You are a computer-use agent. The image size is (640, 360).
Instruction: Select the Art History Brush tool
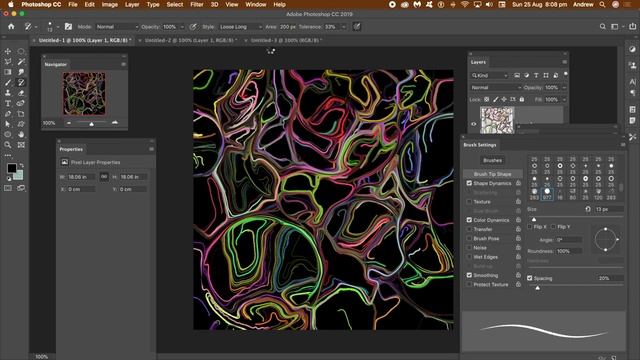pos(21,82)
